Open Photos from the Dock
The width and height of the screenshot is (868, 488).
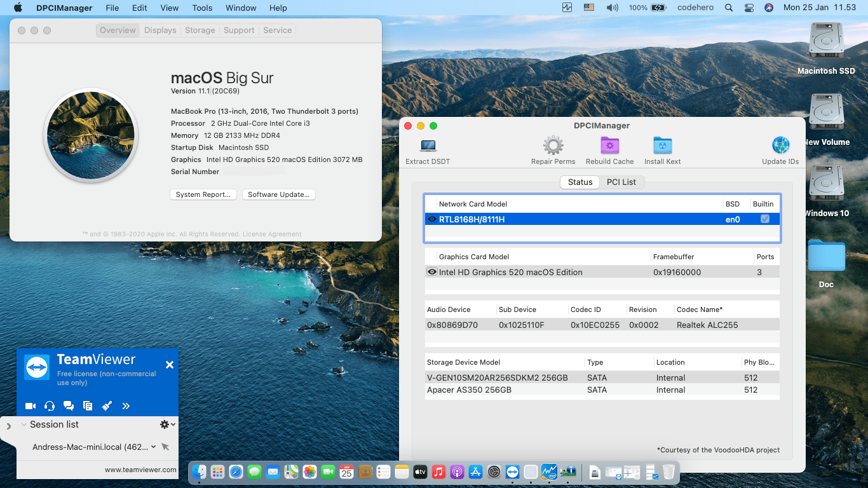click(x=310, y=471)
